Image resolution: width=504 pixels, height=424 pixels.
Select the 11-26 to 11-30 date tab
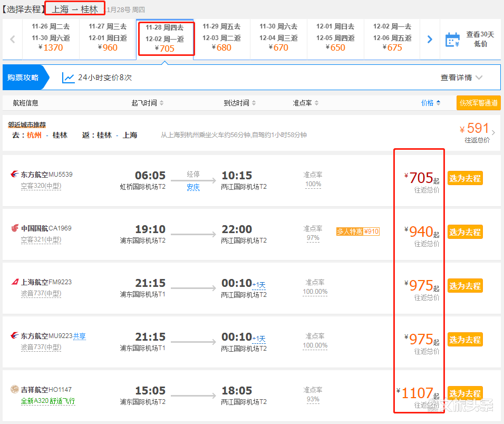pyautogui.click(x=51, y=39)
